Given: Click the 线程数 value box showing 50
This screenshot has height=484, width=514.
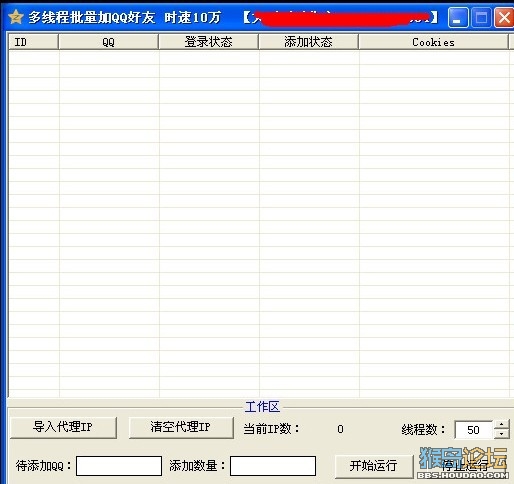Looking at the screenshot, I should click(473, 430).
